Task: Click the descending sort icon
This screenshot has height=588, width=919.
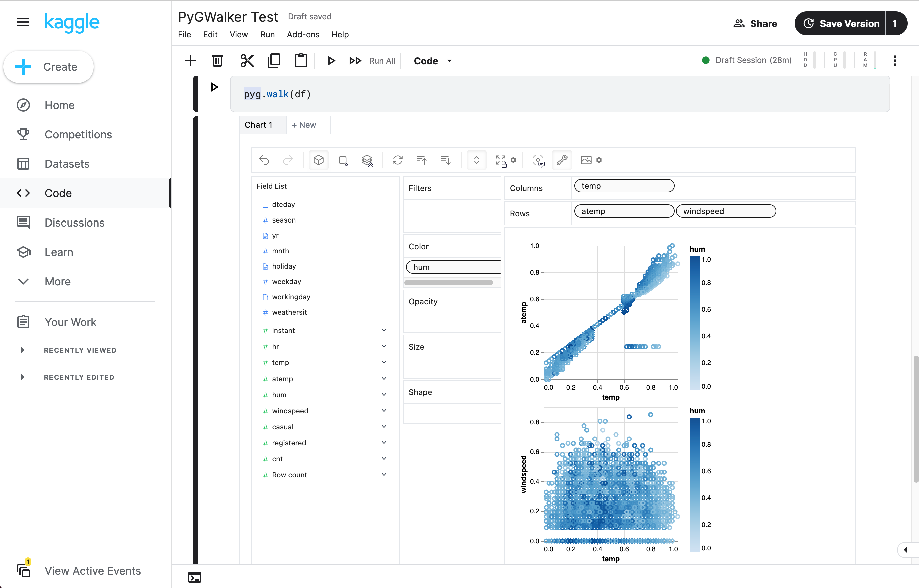Action: coord(445,161)
